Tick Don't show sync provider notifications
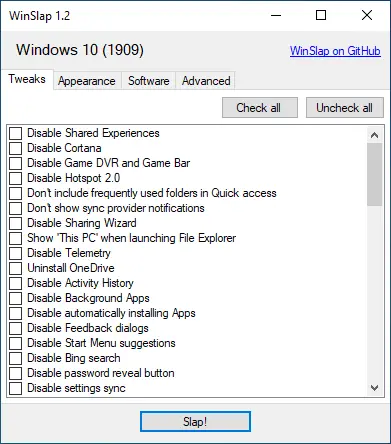Image resolution: width=391 pixels, height=444 pixels. [15, 208]
